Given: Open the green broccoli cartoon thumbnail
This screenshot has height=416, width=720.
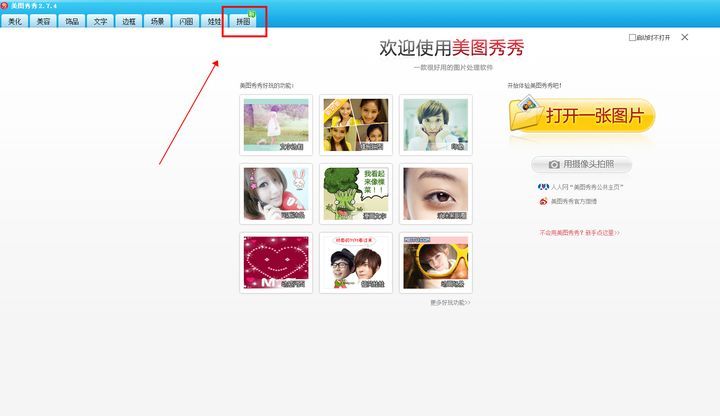Looking at the screenshot, I should [356, 194].
